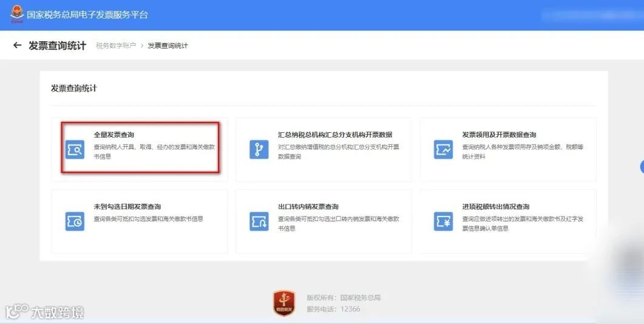Open 进项税额转出情况查询
644x324 pixels.
click(496, 206)
